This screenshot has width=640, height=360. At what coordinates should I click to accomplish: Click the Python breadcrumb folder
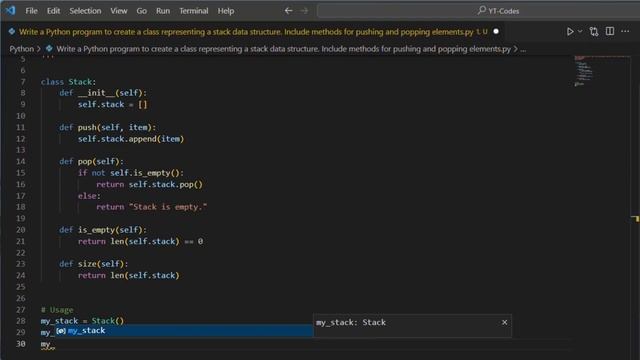pos(22,49)
